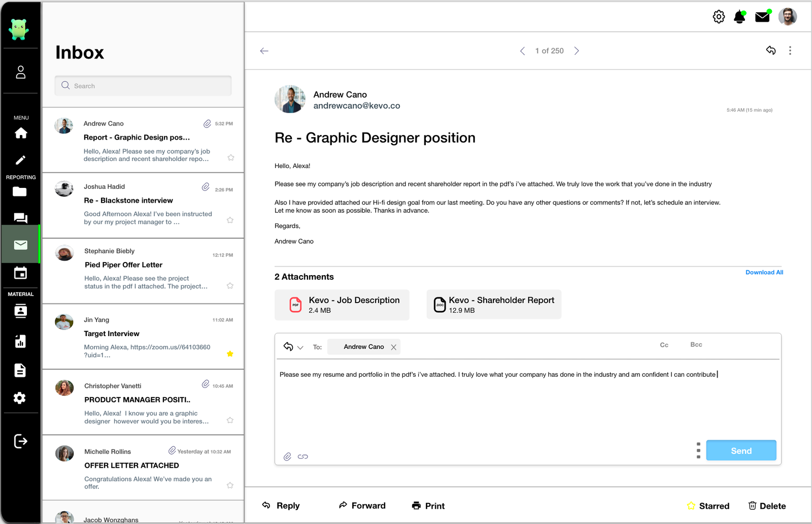Select the chat icon in the sidebar
The width and height of the screenshot is (812, 524).
pos(20,218)
